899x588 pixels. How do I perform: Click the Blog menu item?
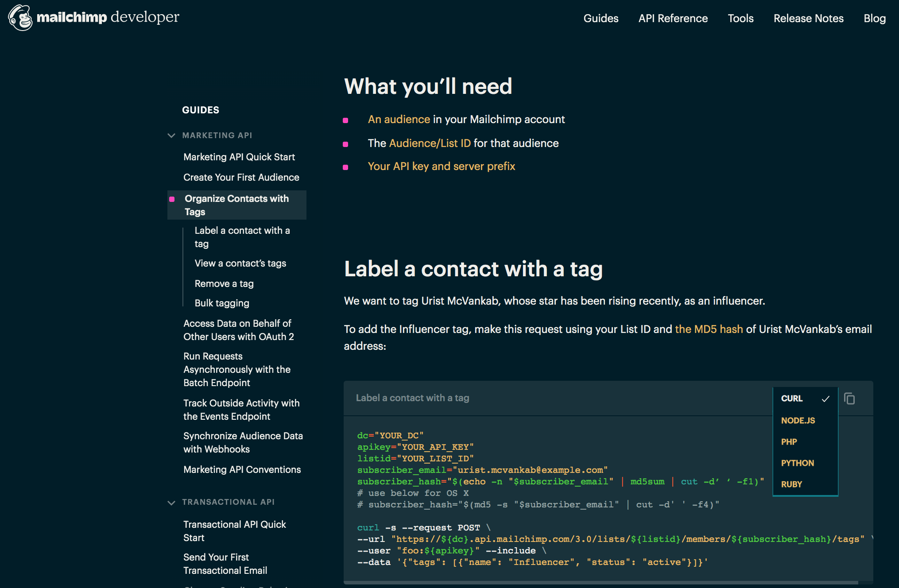(877, 18)
